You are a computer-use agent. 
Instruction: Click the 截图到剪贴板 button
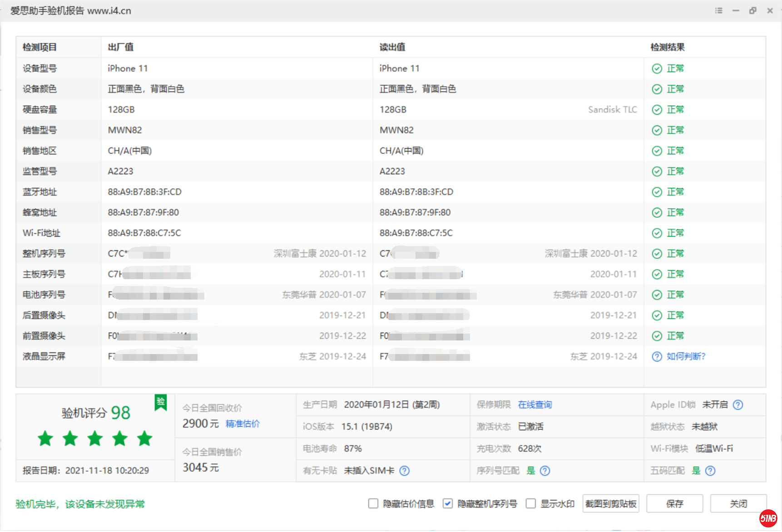(x=611, y=504)
